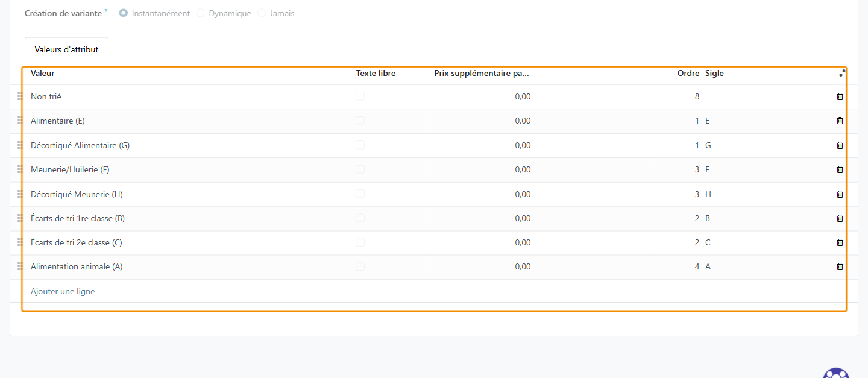
Task: Click the drag handle of Non trié row
Action: 19,96
